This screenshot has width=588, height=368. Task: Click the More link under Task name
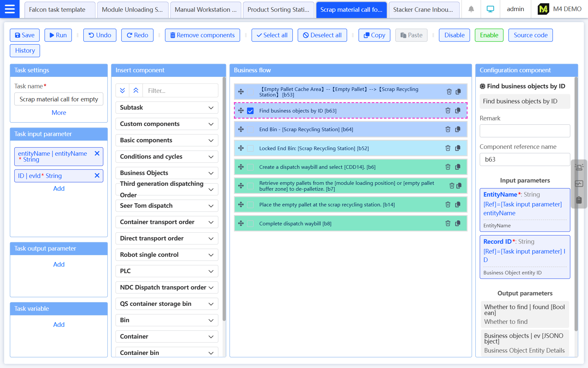(59, 113)
